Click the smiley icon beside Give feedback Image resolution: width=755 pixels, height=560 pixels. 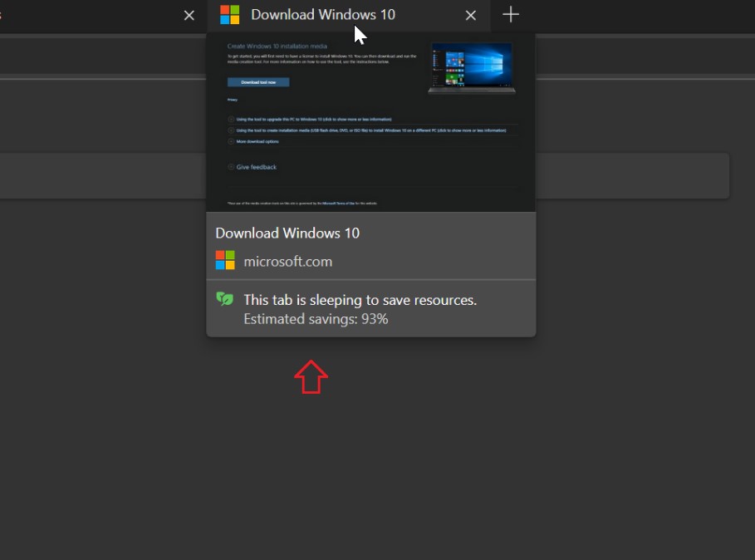click(x=231, y=166)
